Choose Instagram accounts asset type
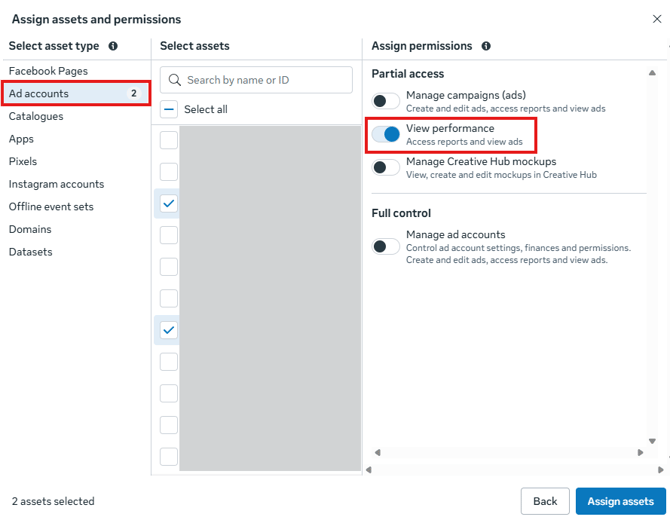 pyautogui.click(x=56, y=184)
